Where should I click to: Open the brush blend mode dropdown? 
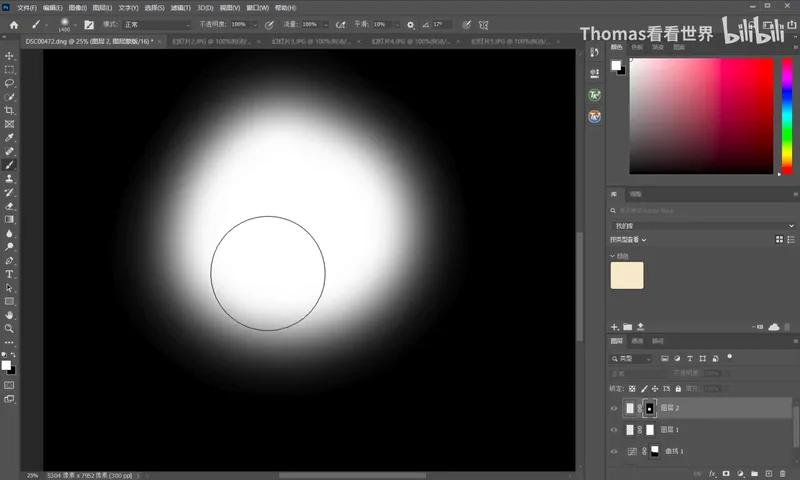pyautogui.click(x=157, y=24)
